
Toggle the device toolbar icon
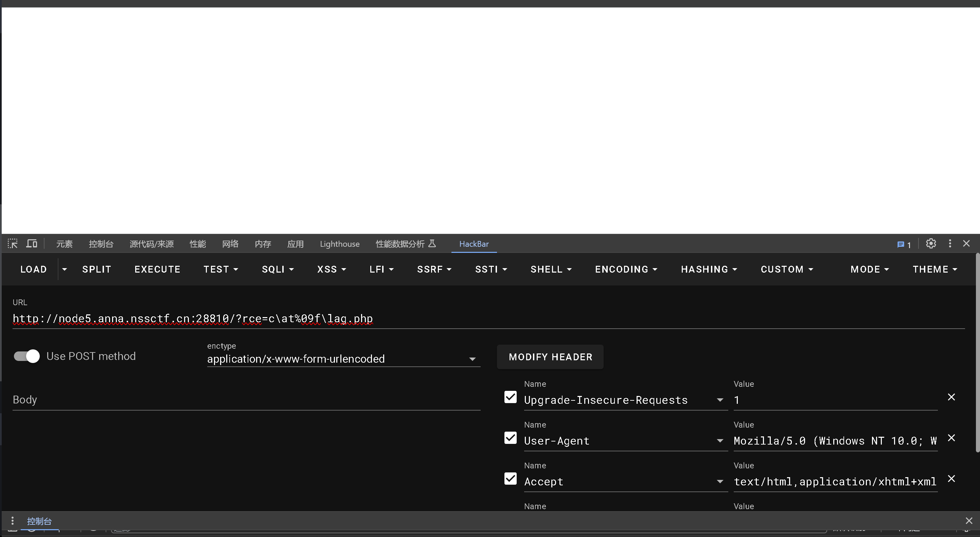tap(32, 244)
